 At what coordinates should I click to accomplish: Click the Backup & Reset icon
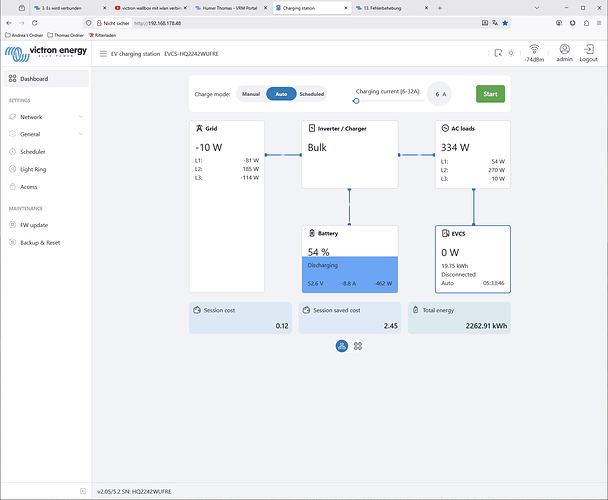[x=12, y=242]
